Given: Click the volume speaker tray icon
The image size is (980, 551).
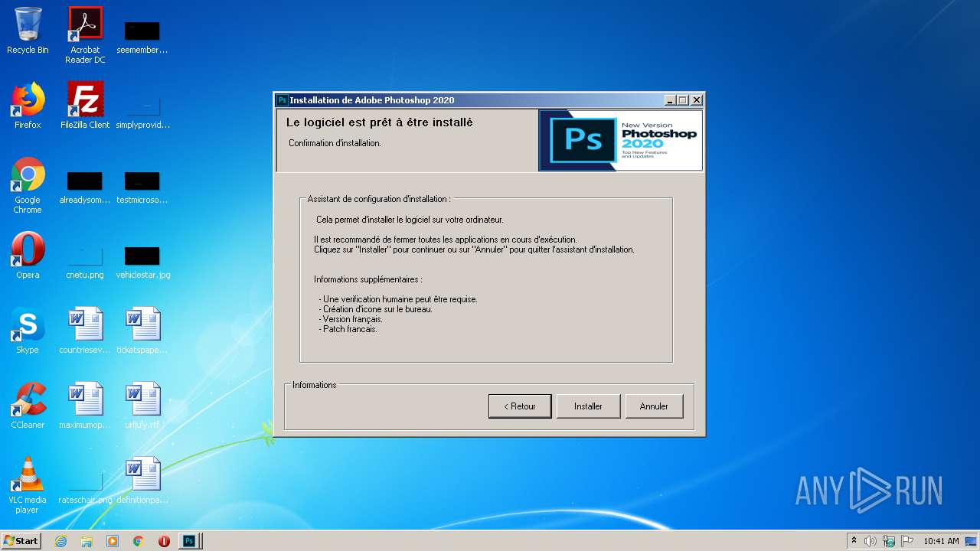Looking at the screenshot, I should click(x=871, y=541).
